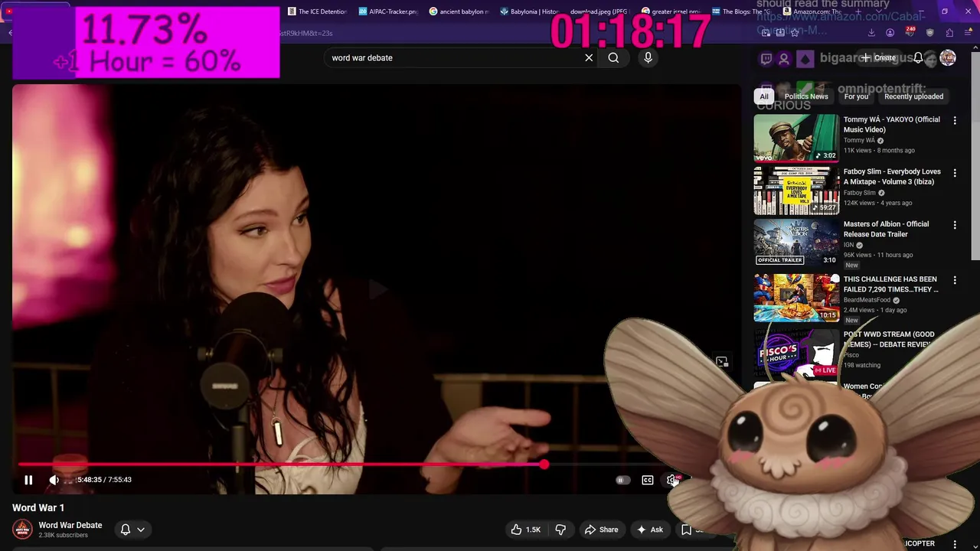Open options menu for THIS CHALLENGE video
The height and width of the screenshot is (551, 980).
[955, 280]
